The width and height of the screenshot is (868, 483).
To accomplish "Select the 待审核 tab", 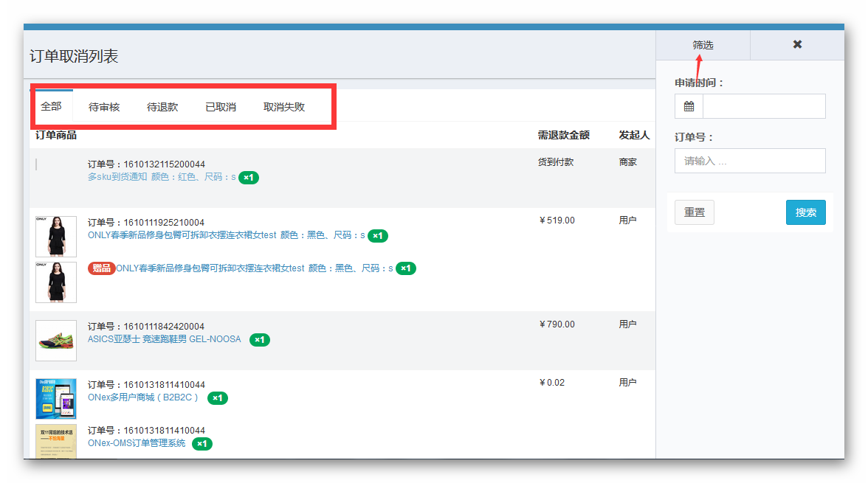I will click(104, 107).
